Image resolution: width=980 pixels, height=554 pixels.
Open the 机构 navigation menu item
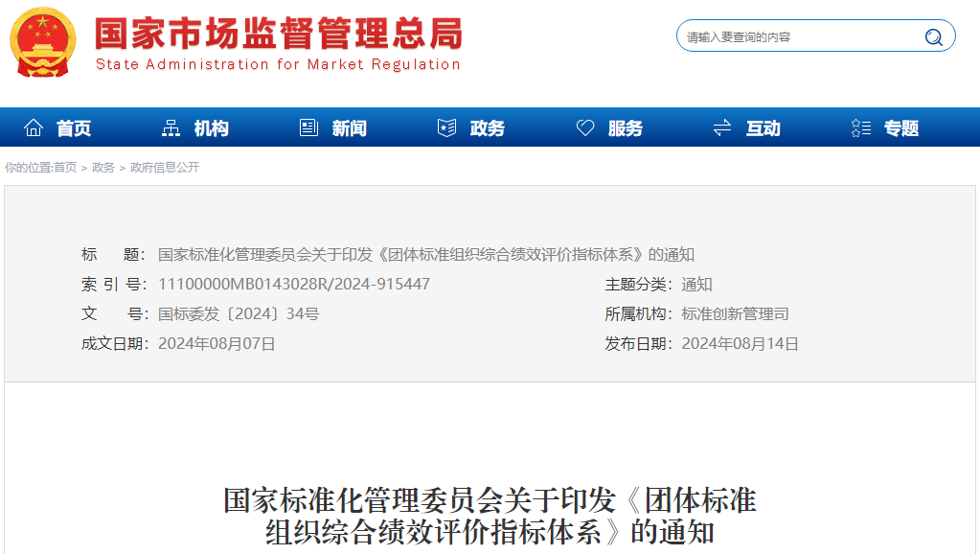[x=211, y=128]
